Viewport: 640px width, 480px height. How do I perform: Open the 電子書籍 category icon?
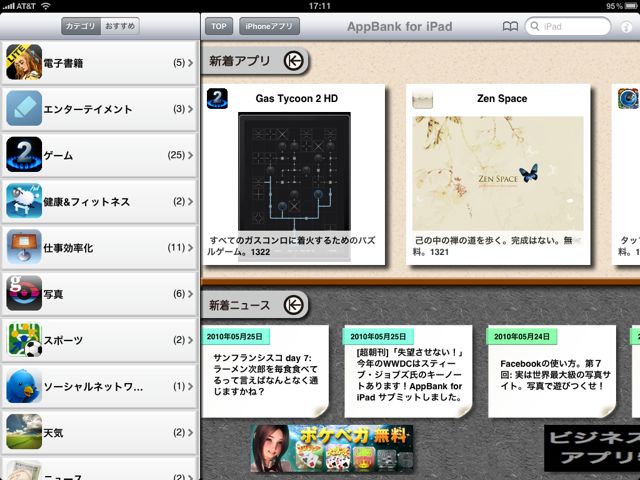coord(24,62)
